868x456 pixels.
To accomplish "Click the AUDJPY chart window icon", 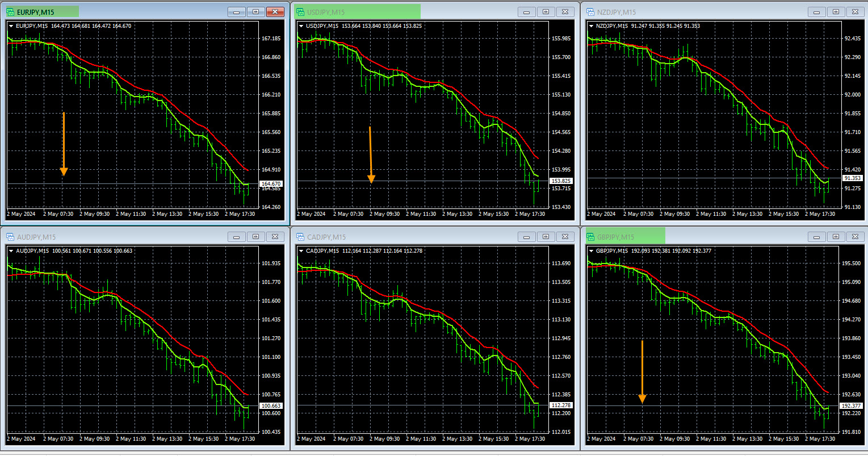I will [10, 237].
